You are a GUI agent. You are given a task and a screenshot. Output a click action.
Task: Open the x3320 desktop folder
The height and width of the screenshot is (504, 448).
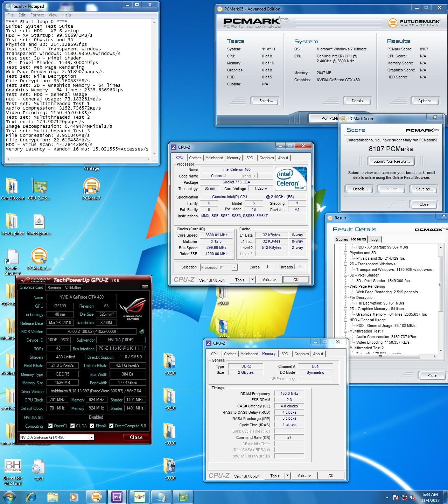click(170, 434)
